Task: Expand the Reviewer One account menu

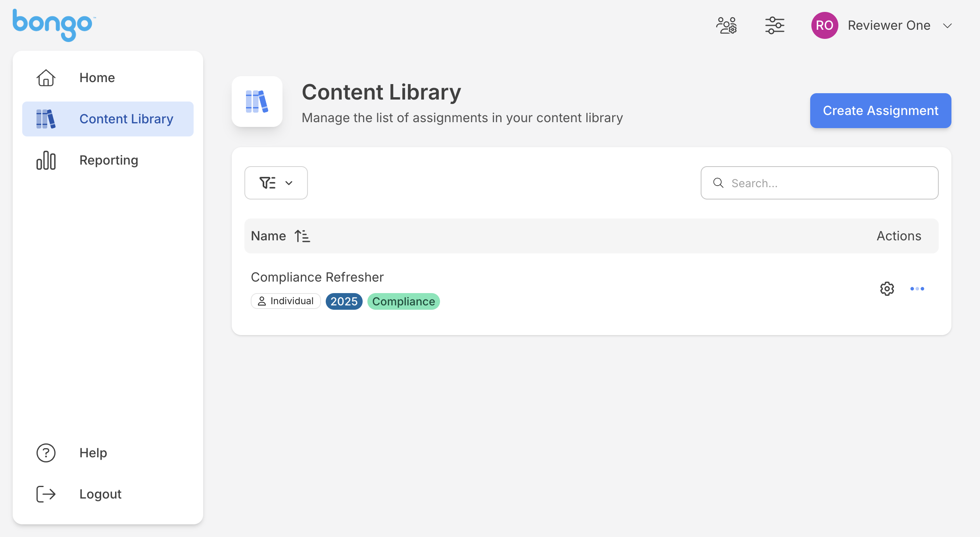Action: (x=947, y=26)
